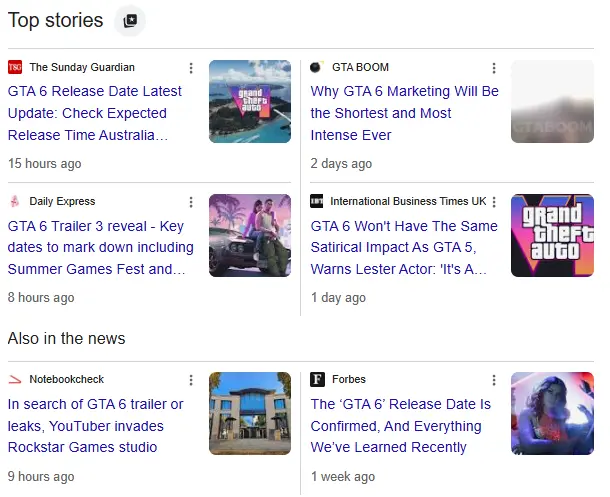Image resolution: width=610 pixels, height=497 pixels.
Task: Click the Forbes source name
Action: click(349, 379)
